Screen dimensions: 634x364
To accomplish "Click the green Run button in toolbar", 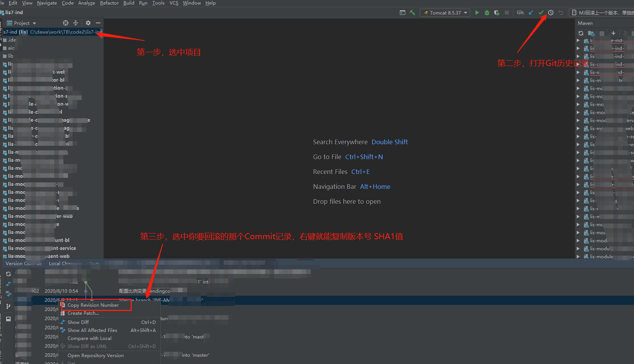I will (477, 13).
